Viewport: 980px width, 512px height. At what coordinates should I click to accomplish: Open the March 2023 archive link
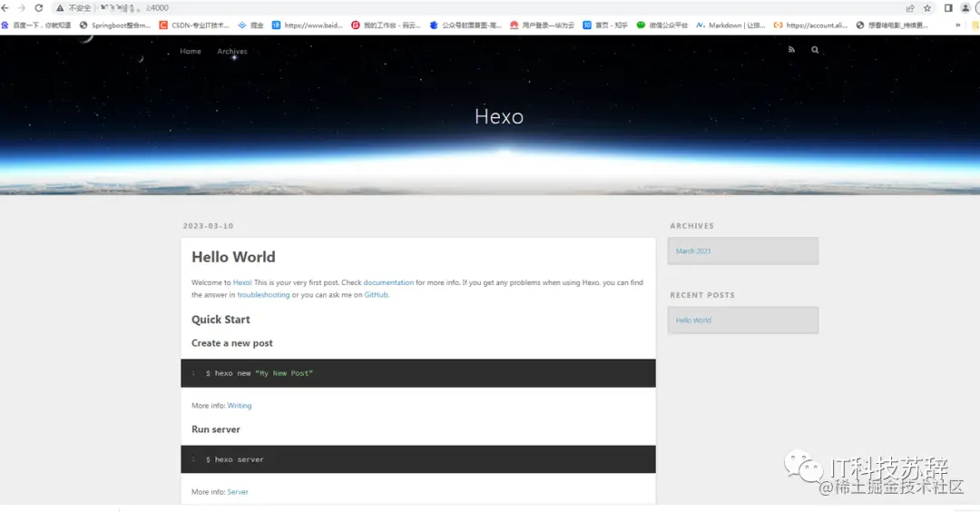click(x=693, y=251)
